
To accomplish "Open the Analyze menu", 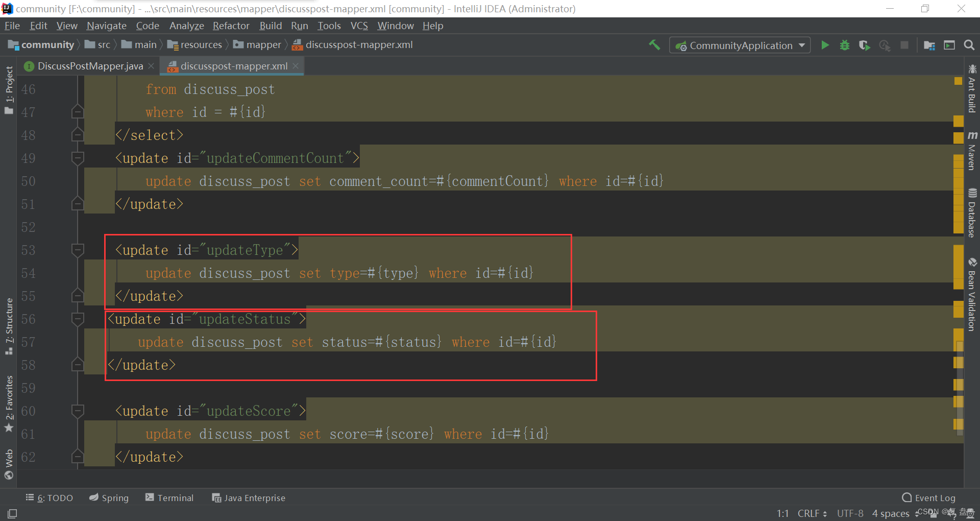I will click(x=187, y=26).
